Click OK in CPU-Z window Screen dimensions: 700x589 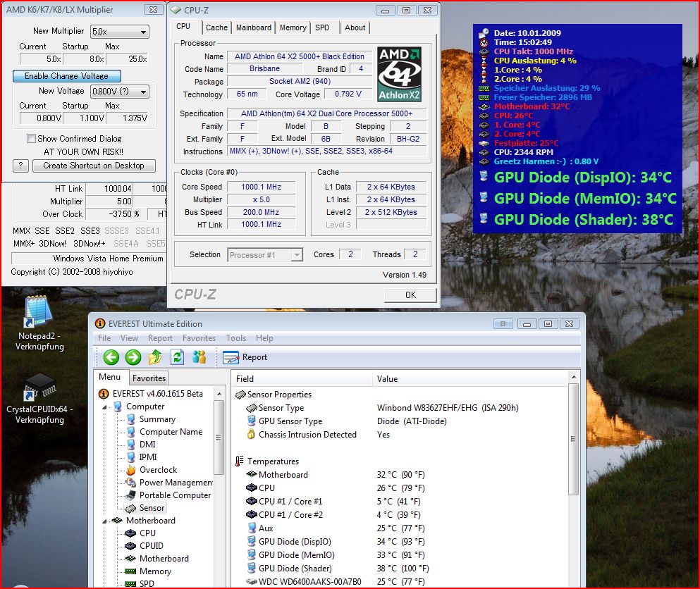click(x=410, y=295)
